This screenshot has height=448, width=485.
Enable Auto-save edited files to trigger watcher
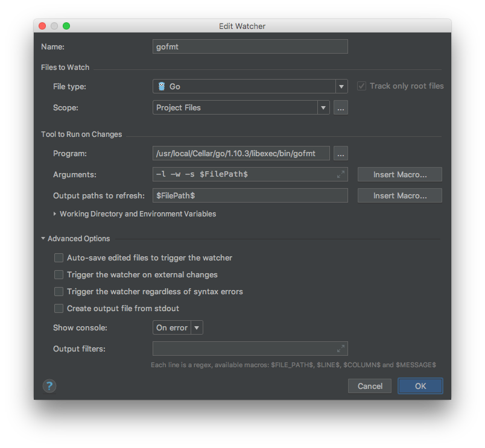59,258
